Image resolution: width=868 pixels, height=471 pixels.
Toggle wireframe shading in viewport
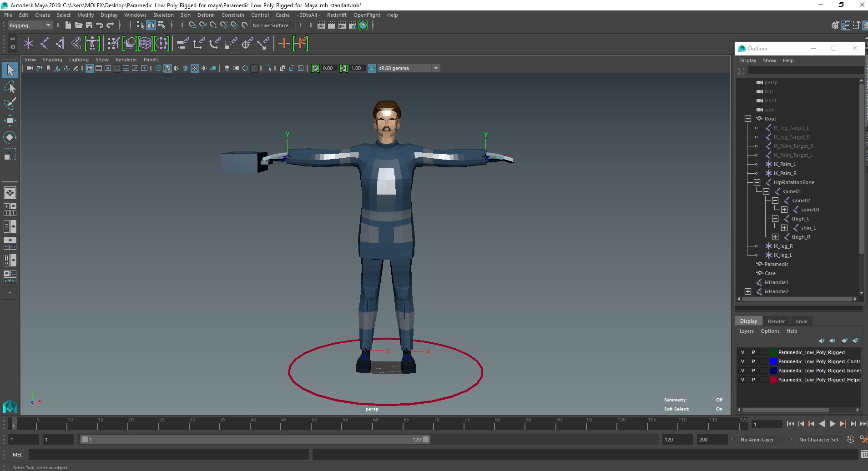pos(158,68)
